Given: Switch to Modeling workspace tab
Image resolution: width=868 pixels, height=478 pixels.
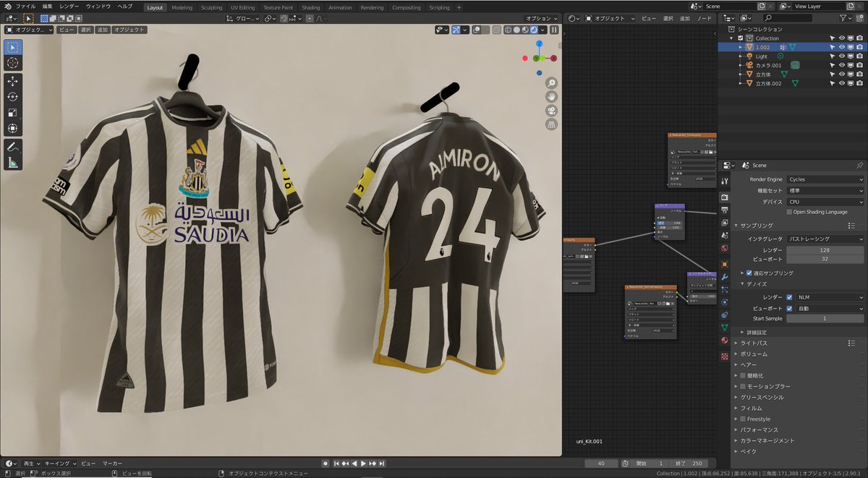Looking at the screenshot, I should [x=182, y=7].
